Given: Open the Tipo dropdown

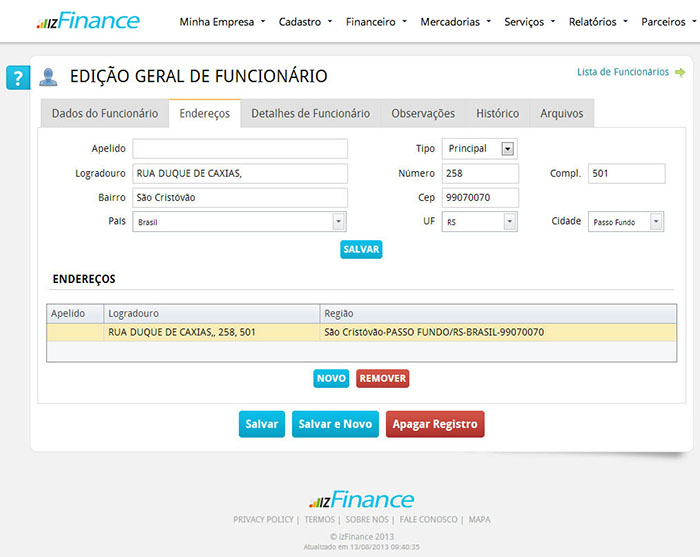Looking at the screenshot, I should pos(507,149).
